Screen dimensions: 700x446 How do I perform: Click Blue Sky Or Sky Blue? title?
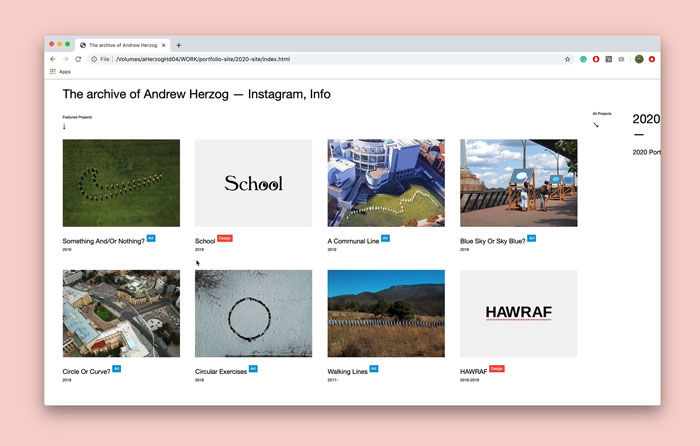pyautogui.click(x=493, y=241)
